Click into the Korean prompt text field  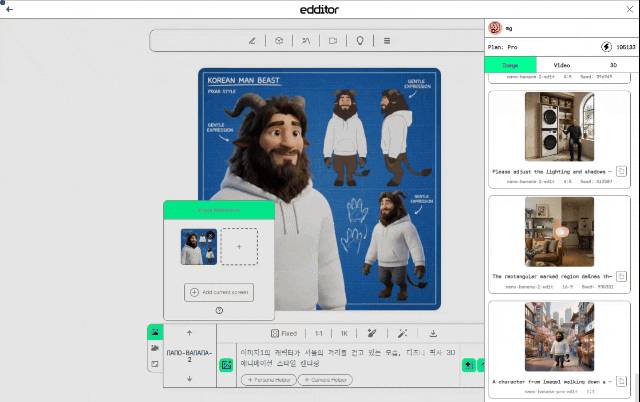tap(348, 358)
